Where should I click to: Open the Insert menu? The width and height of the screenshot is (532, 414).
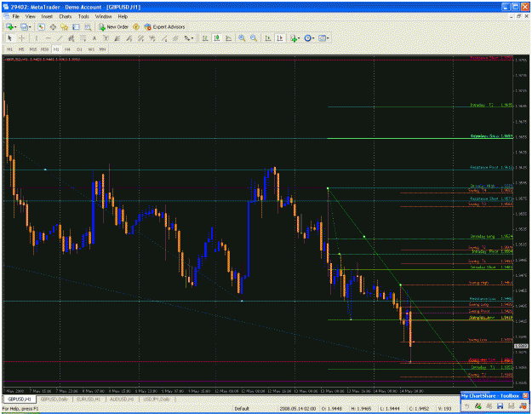pyautogui.click(x=47, y=16)
